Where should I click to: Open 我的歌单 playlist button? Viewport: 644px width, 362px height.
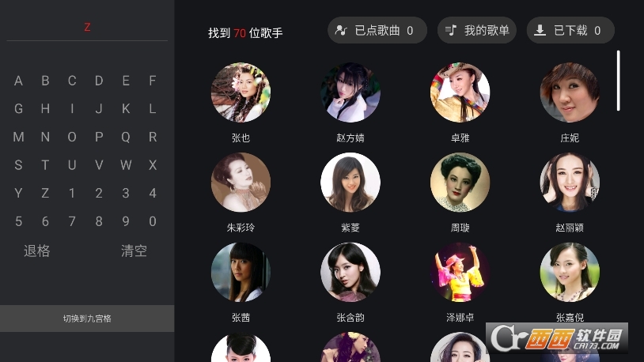pyautogui.click(x=477, y=30)
